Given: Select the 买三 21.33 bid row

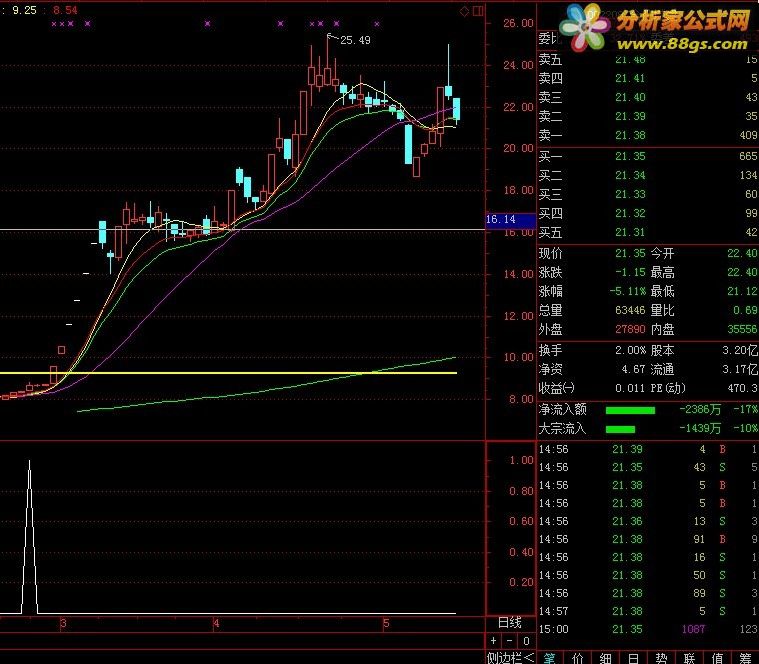Looking at the screenshot, I should tap(648, 194).
